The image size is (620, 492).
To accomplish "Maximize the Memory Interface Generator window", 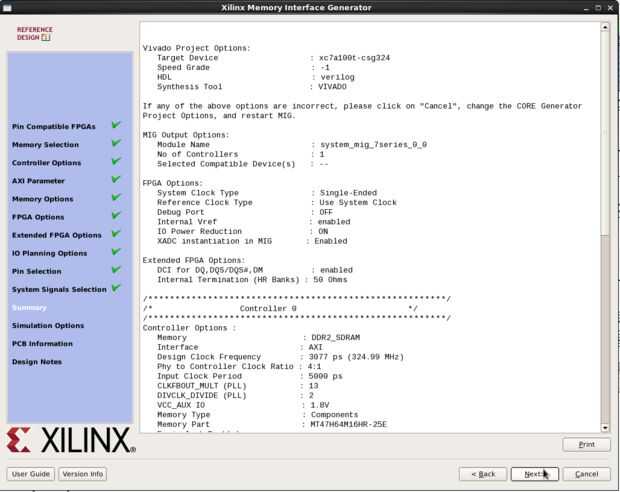I will coord(598,8).
